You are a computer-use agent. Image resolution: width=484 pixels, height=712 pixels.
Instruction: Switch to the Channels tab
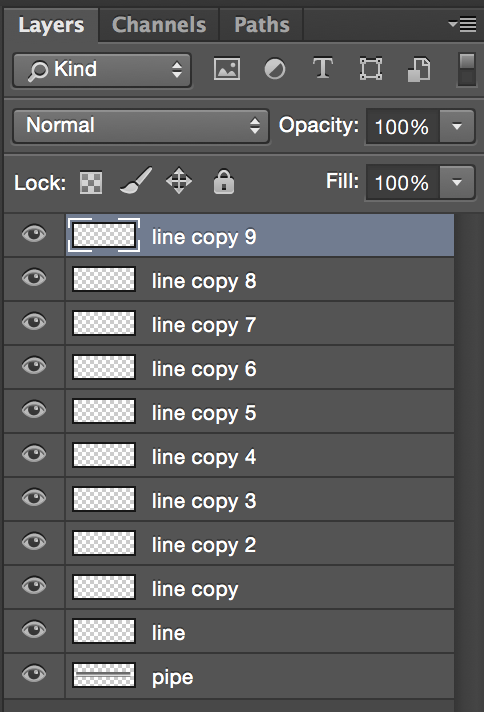point(159,25)
